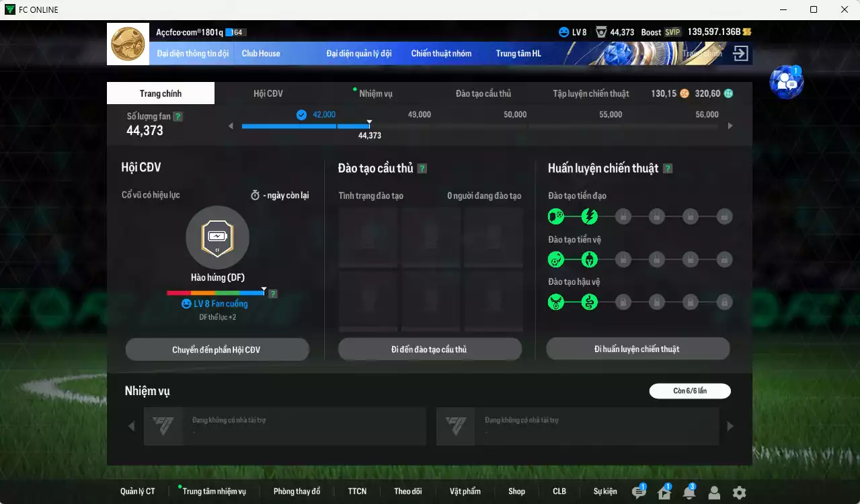This screenshot has width=860, height=504.
Task: Advance the sponsor list with the right arrow
Action: point(730,426)
